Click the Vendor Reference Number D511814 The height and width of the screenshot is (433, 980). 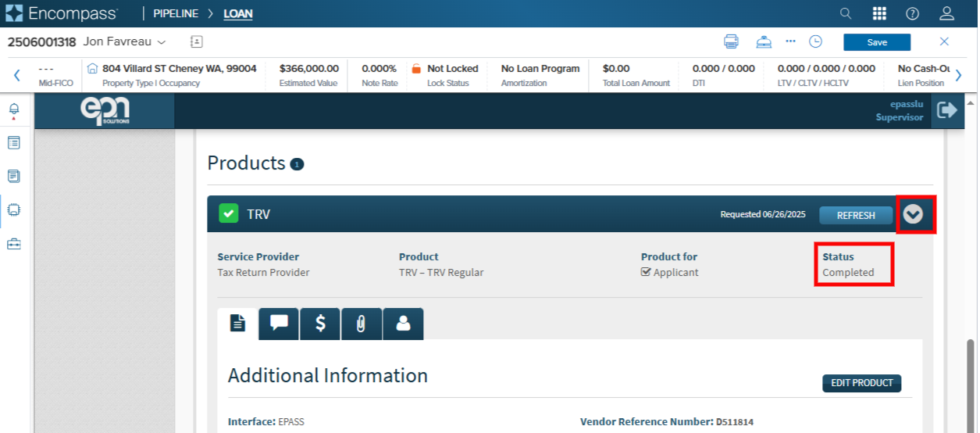click(667, 421)
